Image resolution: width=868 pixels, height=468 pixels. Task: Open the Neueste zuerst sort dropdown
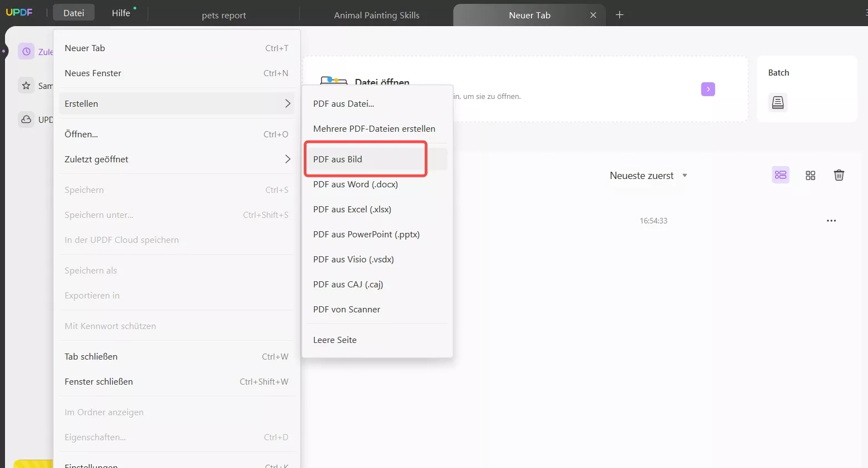click(x=648, y=176)
